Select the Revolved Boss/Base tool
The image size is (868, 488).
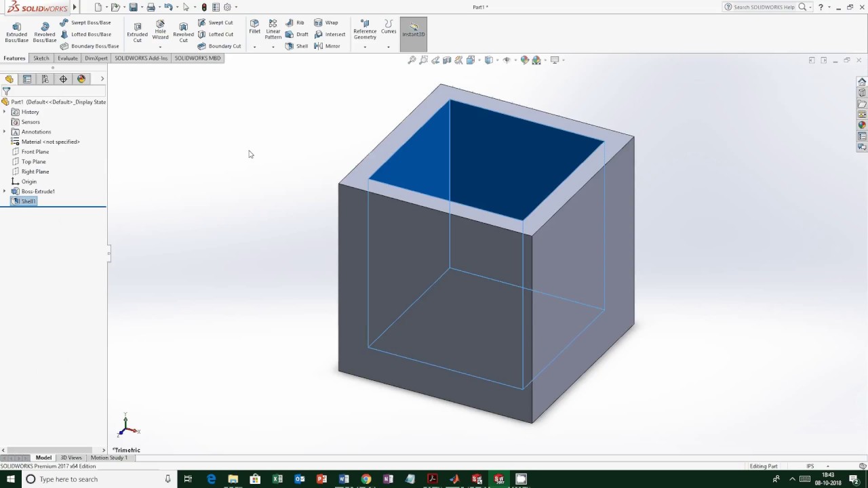[x=45, y=32]
